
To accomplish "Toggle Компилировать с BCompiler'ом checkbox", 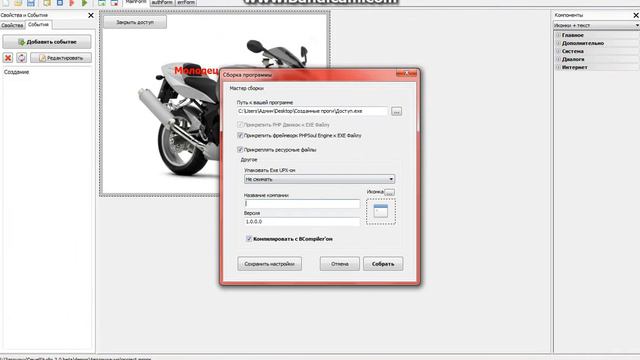I will (249, 238).
